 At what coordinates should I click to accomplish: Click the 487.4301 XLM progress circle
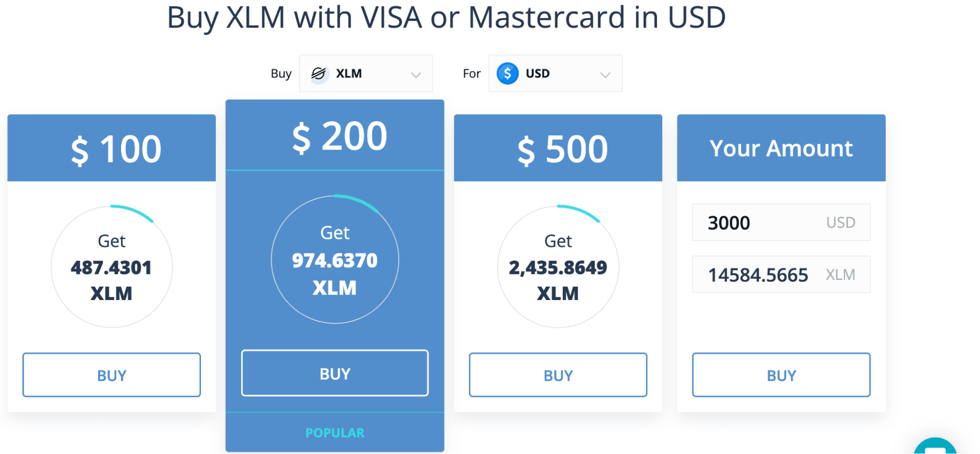pos(112,267)
